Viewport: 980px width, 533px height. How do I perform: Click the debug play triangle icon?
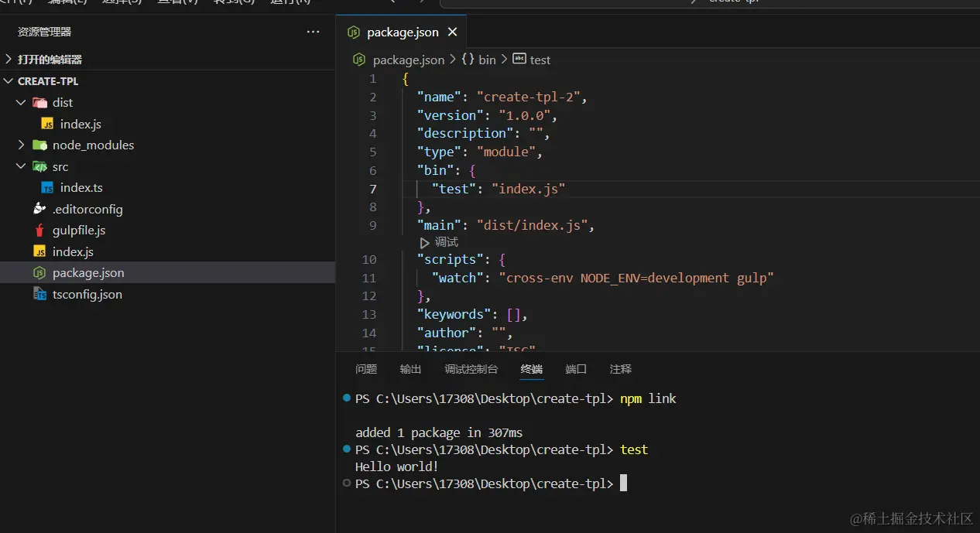pos(424,243)
